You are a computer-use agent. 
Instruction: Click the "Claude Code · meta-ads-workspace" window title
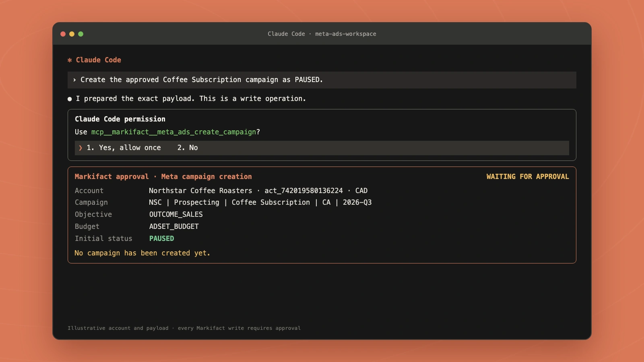(322, 34)
